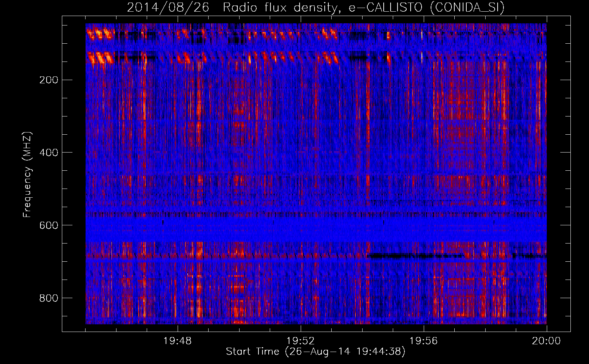Click the 'Start Time' axis caption
Screen dimensions: 589x364
pos(316,352)
